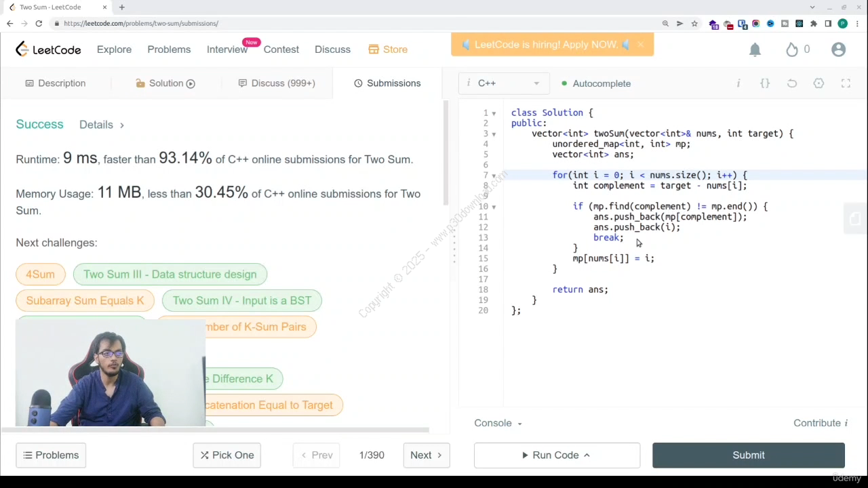The image size is (868, 488).
Task: Open the Discuss (999+) tab
Action: pyautogui.click(x=277, y=83)
